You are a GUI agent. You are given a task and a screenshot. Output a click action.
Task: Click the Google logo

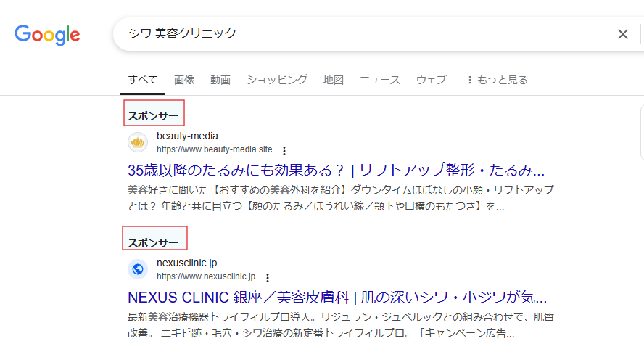tap(47, 35)
